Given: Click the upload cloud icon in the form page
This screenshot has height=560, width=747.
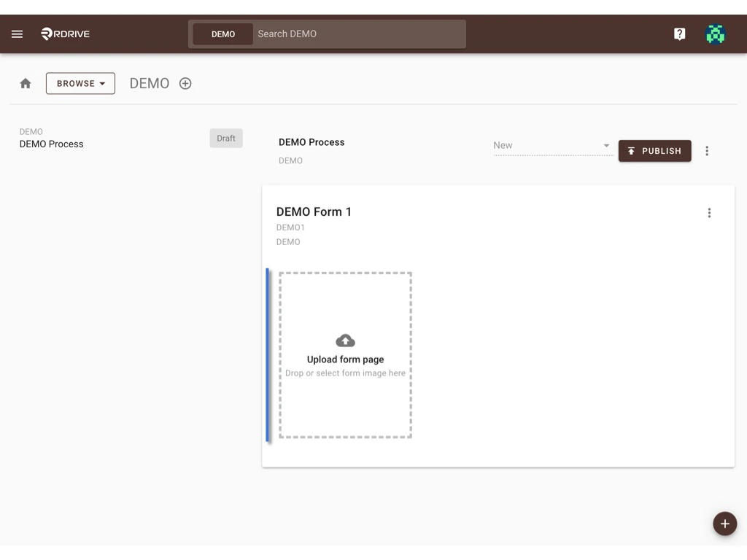Looking at the screenshot, I should tap(345, 339).
